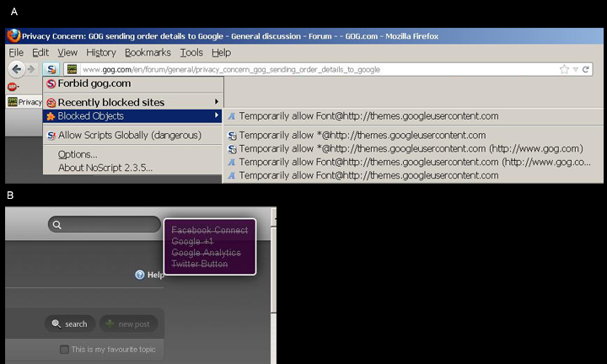Viewport: 607px width, 364px height.
Task: Select About NoScript 2.3.5... entry
Action: (132, 168)
